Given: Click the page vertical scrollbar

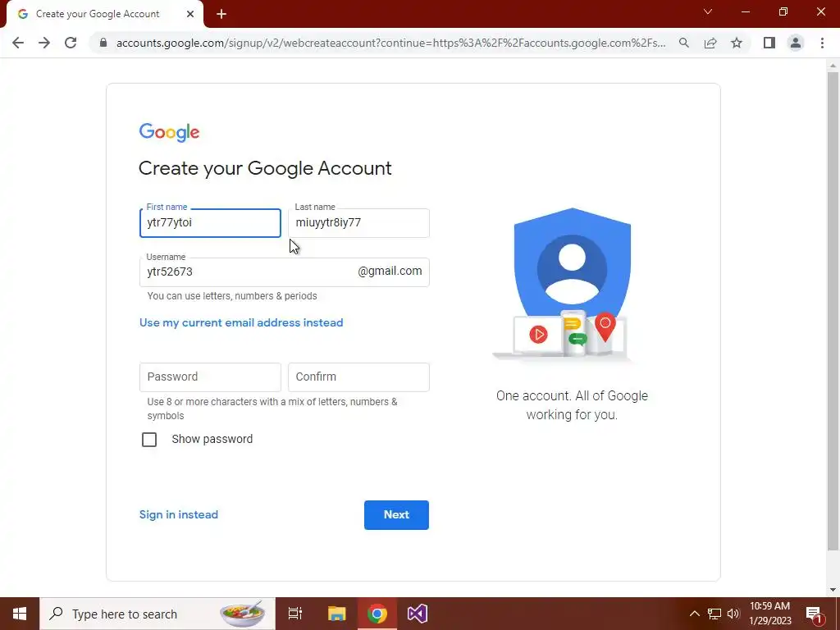Looking at the screenshot, I should click(x=833, y=311).
